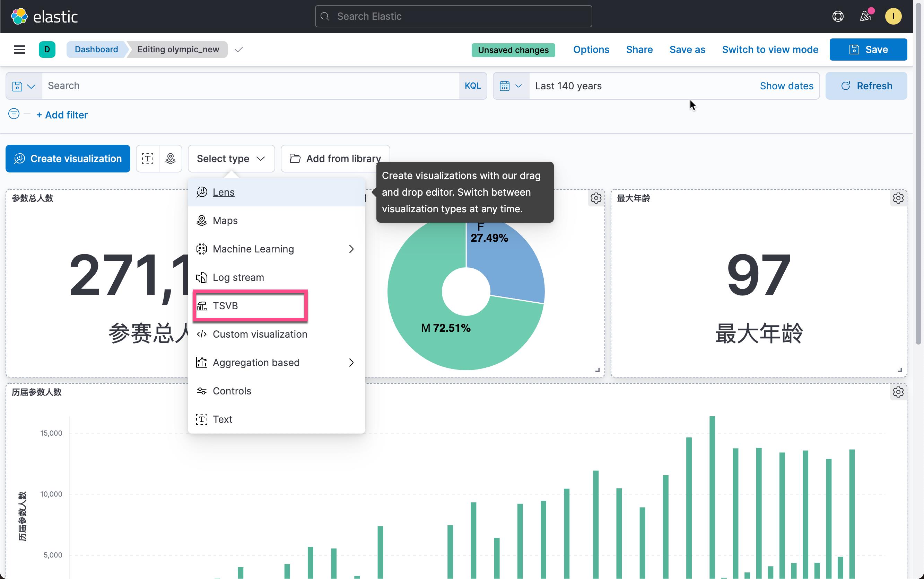Add a text panel using the toolbar icon
Screen dimensions: 924x579
coord(148,159)
